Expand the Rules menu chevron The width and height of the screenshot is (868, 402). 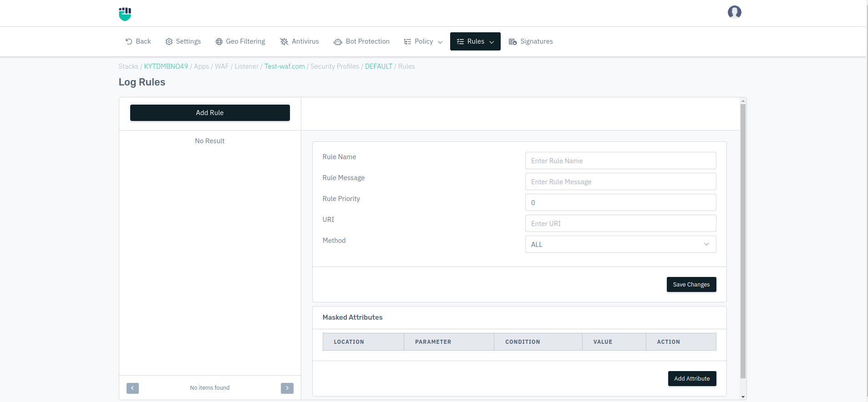(x=492, y=42)
